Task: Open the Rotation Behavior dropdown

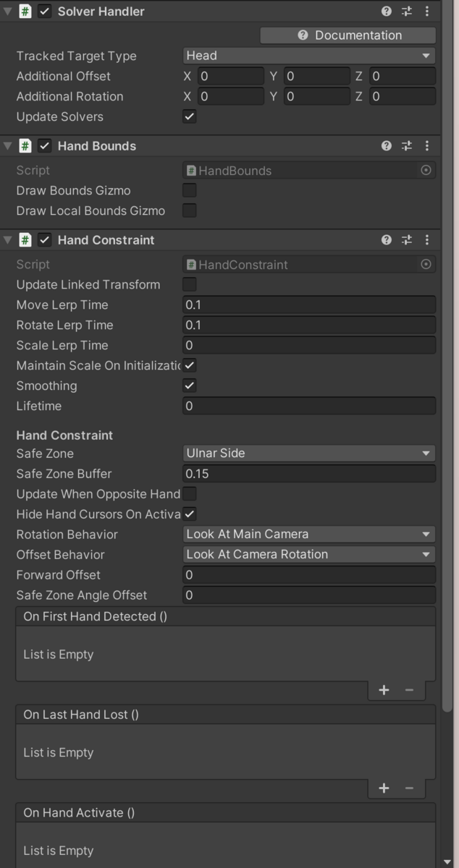Action: (x=308, y=534)
